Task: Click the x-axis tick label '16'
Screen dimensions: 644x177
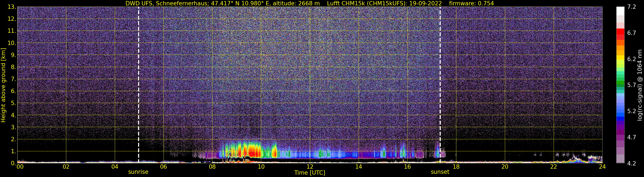Action: click(x=407, y=167)
